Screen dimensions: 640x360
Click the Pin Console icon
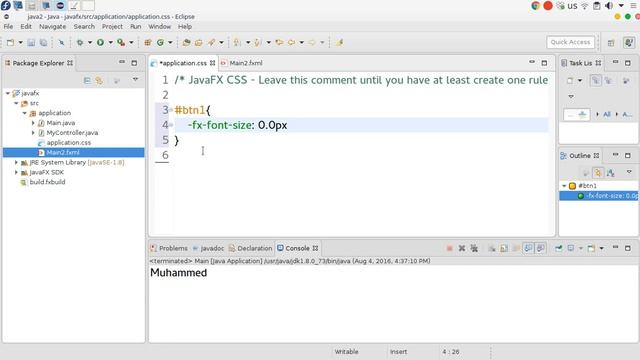(558, 248)
